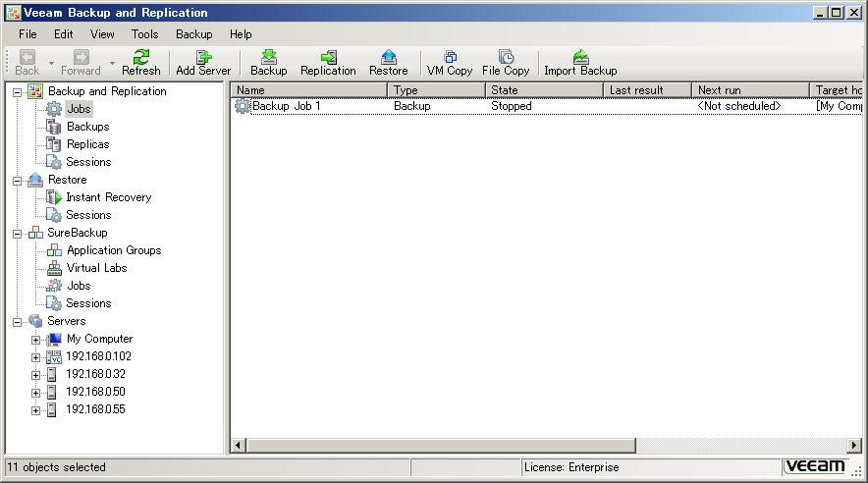Expand the 192.168.0.102 server node
Viewport: 868px width, 483px height.
click(x=36, y=357)
